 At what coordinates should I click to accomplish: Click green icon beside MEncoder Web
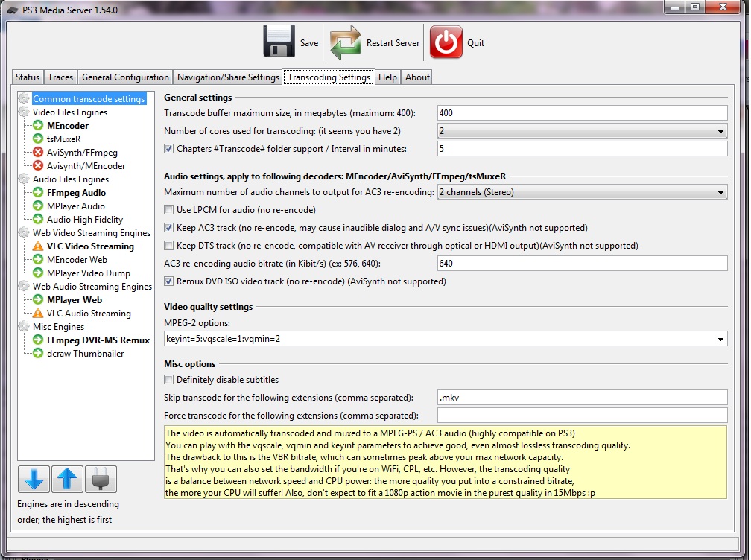pos(38,259)
